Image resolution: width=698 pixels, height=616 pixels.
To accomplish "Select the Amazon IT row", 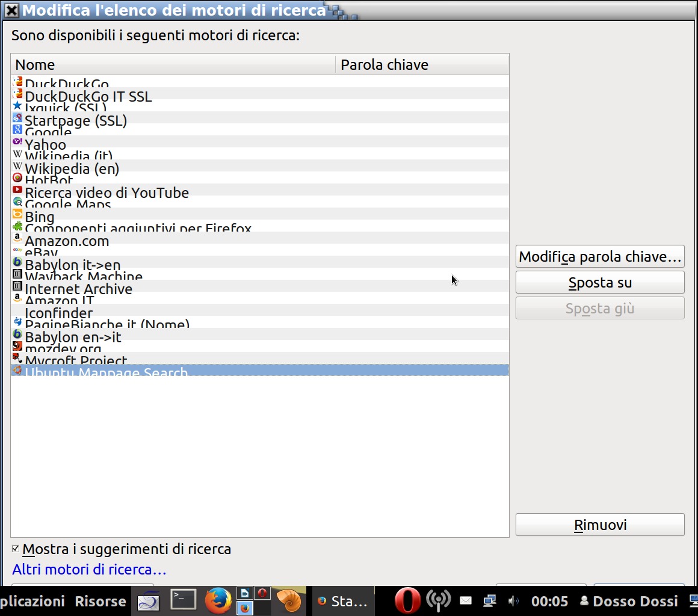I will click(260, 298).
